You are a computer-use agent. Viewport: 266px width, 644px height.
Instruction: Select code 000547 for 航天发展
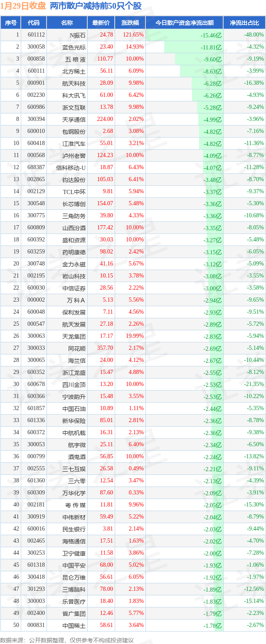click(x=36, y=324)
